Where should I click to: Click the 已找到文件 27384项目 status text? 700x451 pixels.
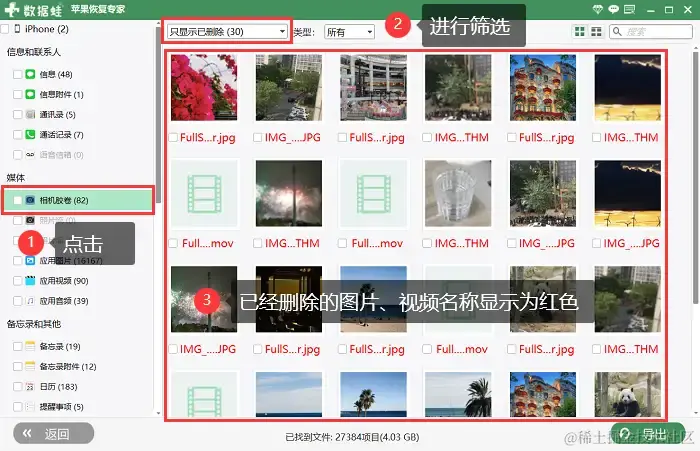click(x=352, y=437)
